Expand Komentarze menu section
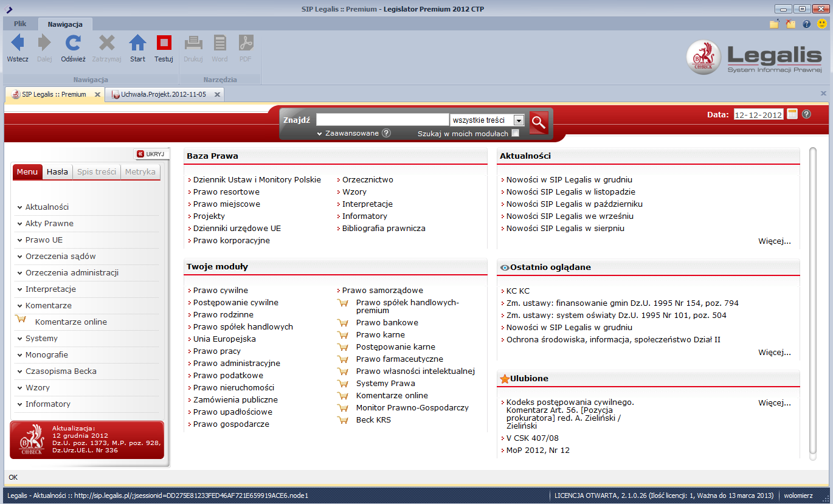 tap(44, 306)
